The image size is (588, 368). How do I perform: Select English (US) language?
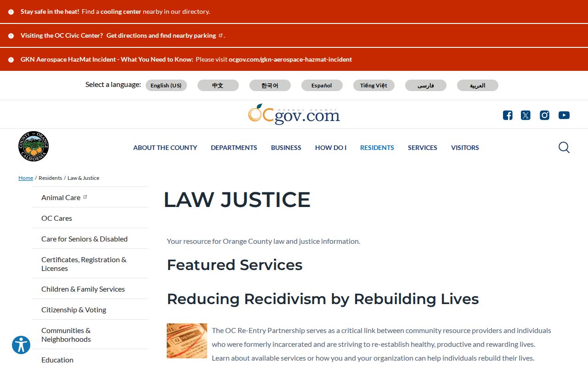[166, 85]
